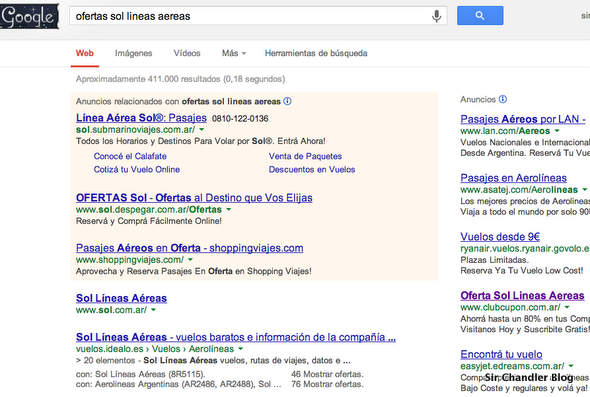Open 'Conocé el Calafate' sitelink
590x397 pixels.
(130, 156)
